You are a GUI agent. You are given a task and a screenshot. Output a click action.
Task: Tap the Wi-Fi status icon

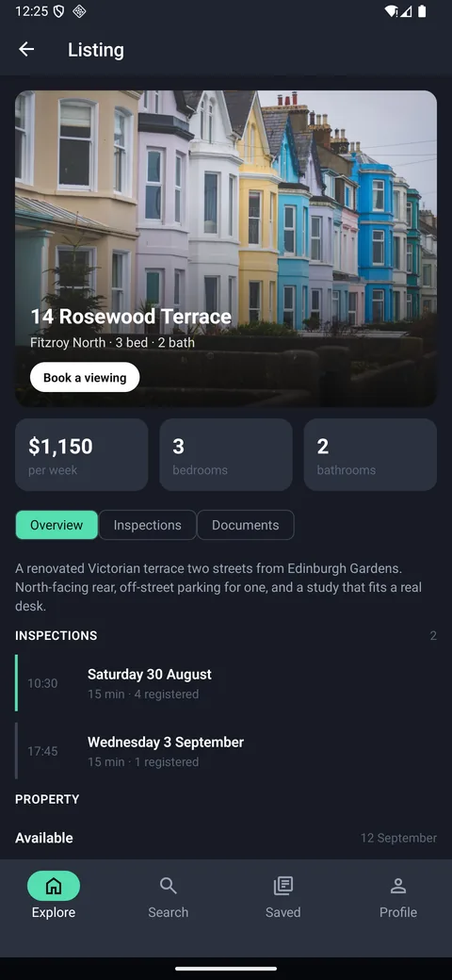[x=392, y=11]
